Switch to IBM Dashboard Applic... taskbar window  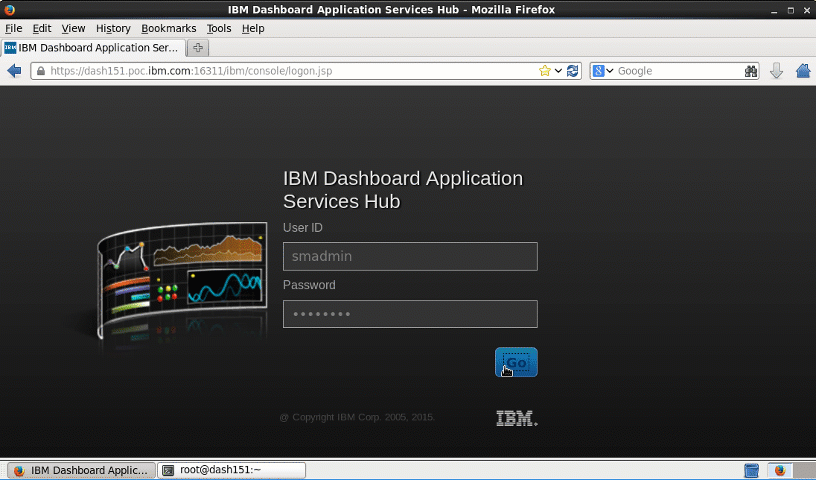82,470
